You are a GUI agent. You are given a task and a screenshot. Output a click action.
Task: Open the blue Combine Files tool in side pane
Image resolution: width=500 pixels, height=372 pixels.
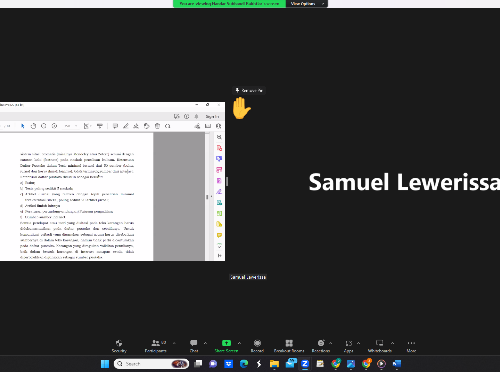point(219,159)
